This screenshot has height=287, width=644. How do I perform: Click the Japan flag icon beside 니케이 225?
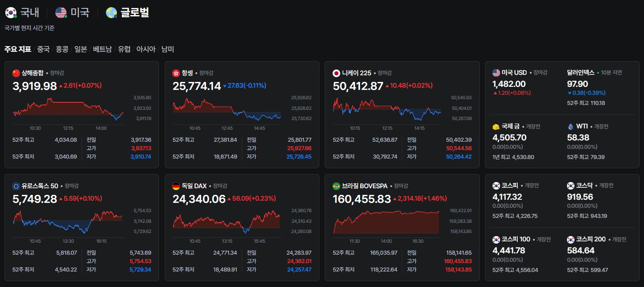click(x=337, y=73)
